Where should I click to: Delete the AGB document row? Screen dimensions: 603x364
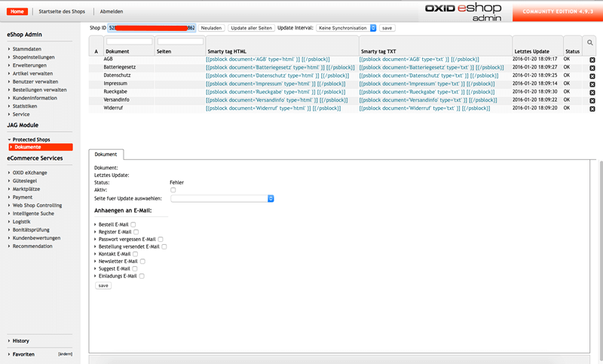(x=592, y=60)
